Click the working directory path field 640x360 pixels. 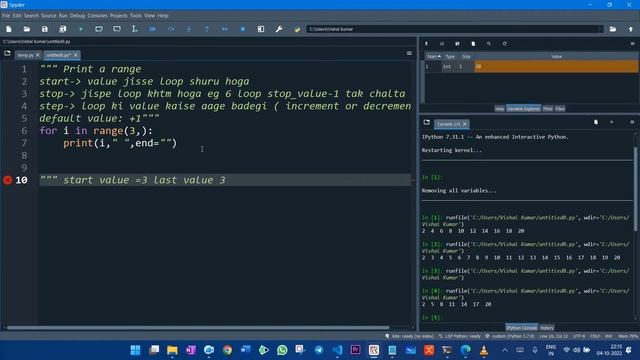pyautogui.click(x=454, y=29)
